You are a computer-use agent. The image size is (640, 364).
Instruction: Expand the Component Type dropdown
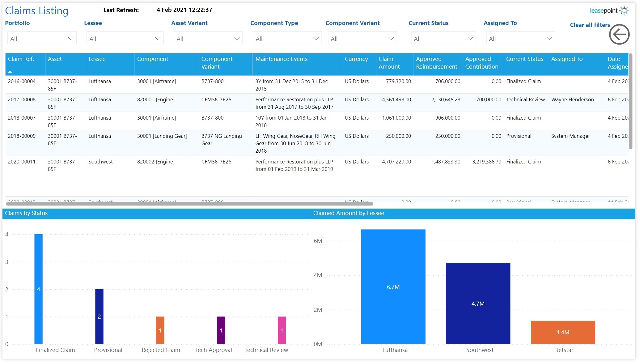pyautogui.click(x=287, y=38)
